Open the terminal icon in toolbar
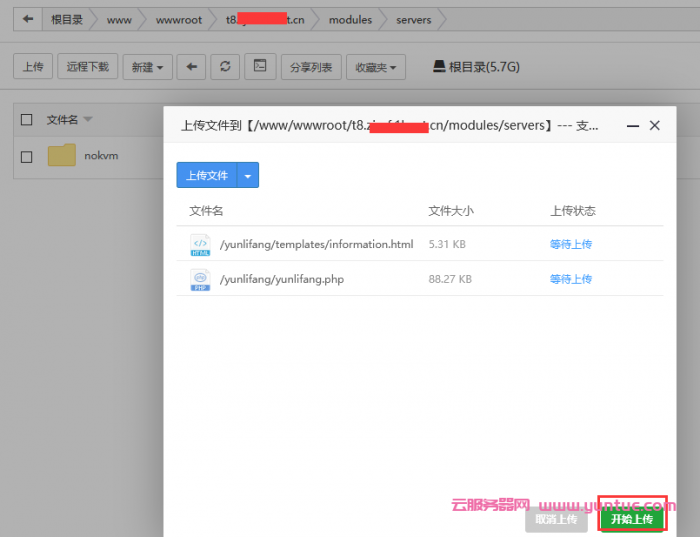The image size is (700, 537). 260,67
